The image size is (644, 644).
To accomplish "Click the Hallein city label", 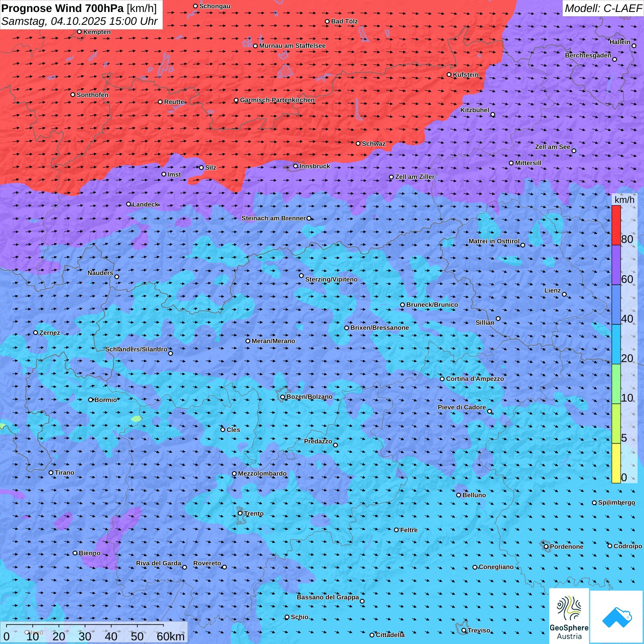I will (x=620, y=42).
